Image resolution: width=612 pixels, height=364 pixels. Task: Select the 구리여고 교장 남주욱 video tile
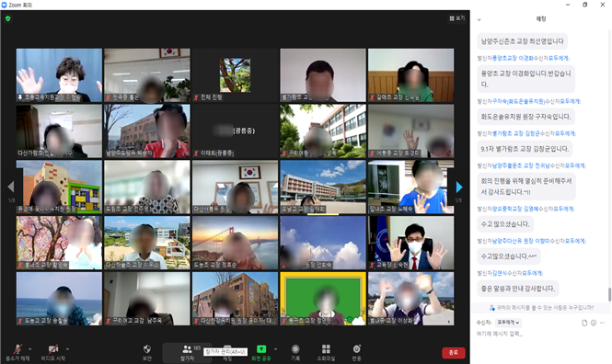tap(147, 299)
